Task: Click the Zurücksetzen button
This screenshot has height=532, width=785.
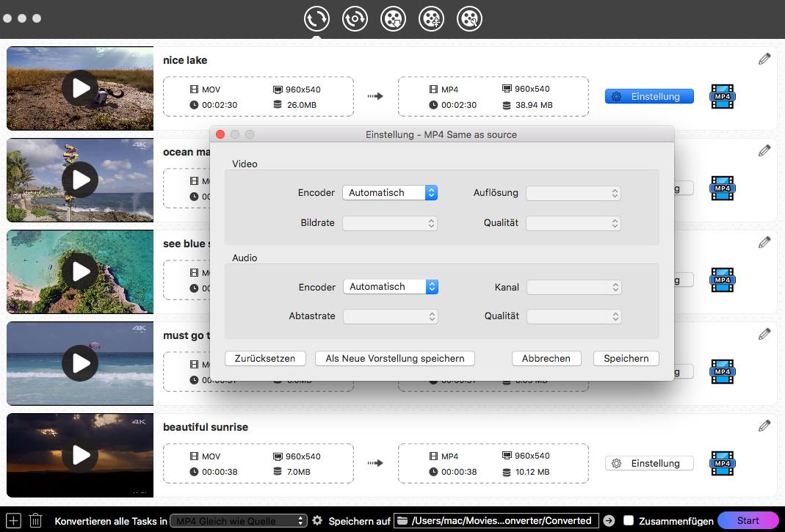Action: point(264,358)
